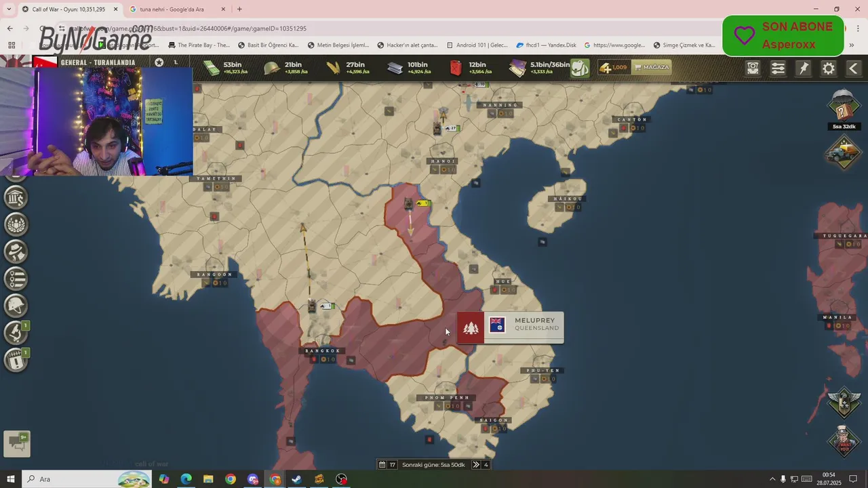Expand the browser tab list dropdown
The image size is (868, 488).
coord(8,9)
